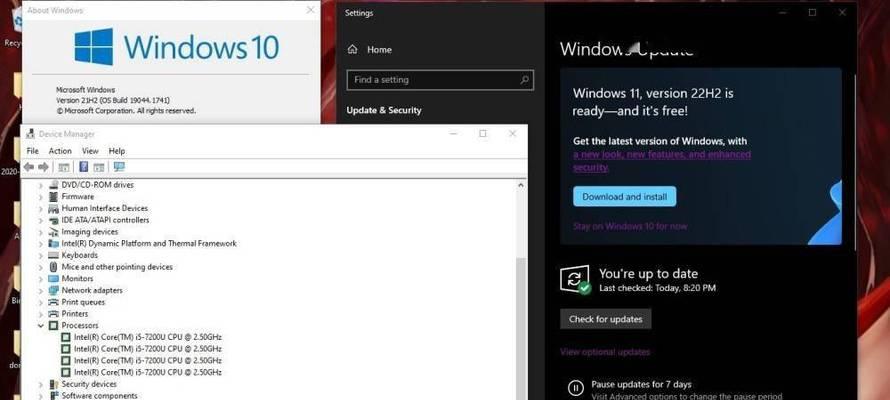890x400 pixels.
Task: Click Stay on Windows 10 for now link
Action: pyautogui.click(x=630, y=226)
